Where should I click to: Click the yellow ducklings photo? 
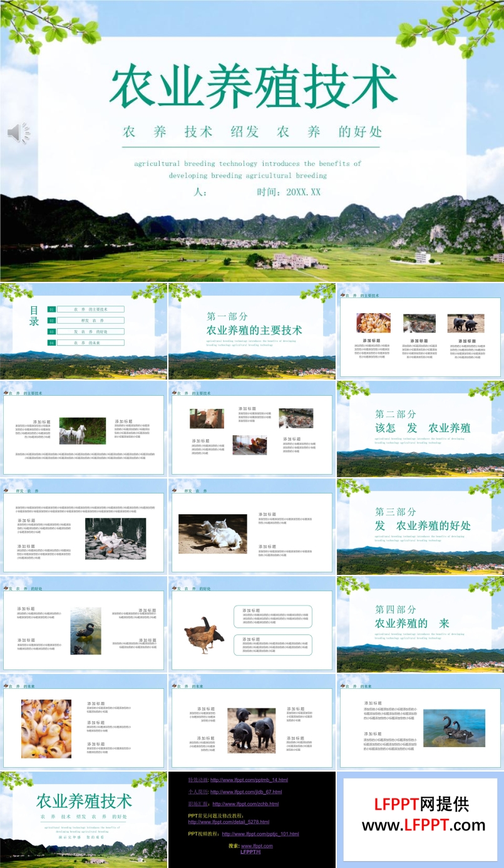coord(46,729)
